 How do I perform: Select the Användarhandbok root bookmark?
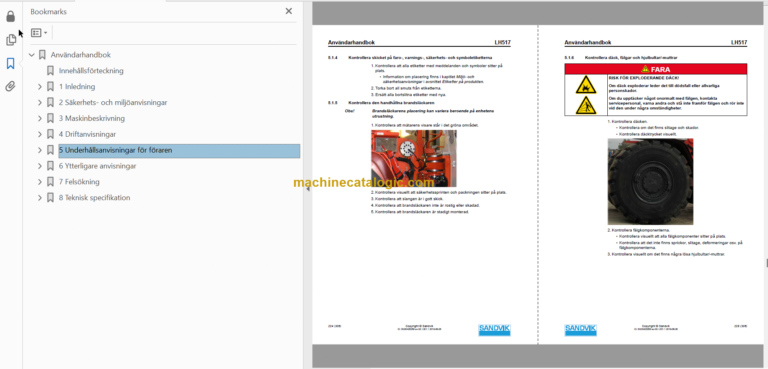80,55
